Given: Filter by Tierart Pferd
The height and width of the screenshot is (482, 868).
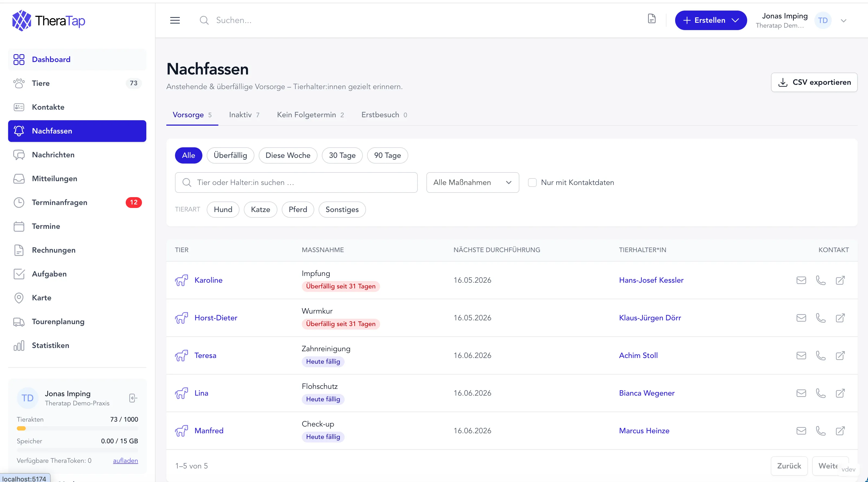Looking at the screenshot, I should pyautogui.click(x=298, y=210).
